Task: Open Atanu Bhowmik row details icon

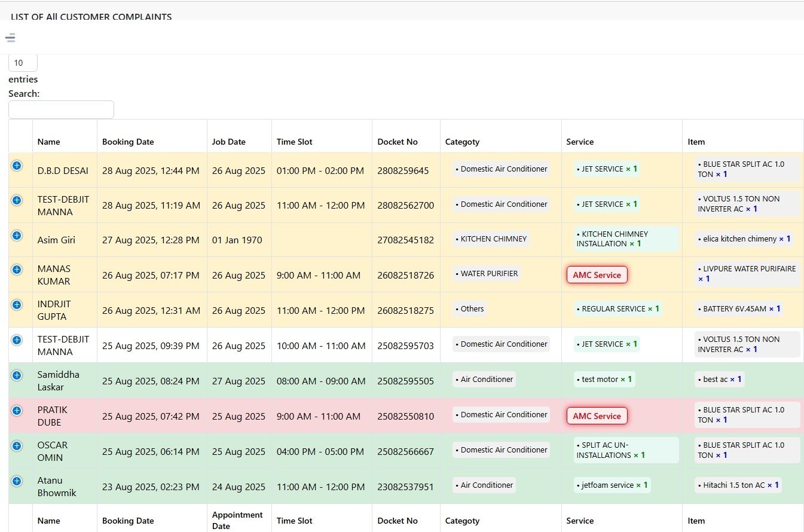Action: [x=17, y=481]
